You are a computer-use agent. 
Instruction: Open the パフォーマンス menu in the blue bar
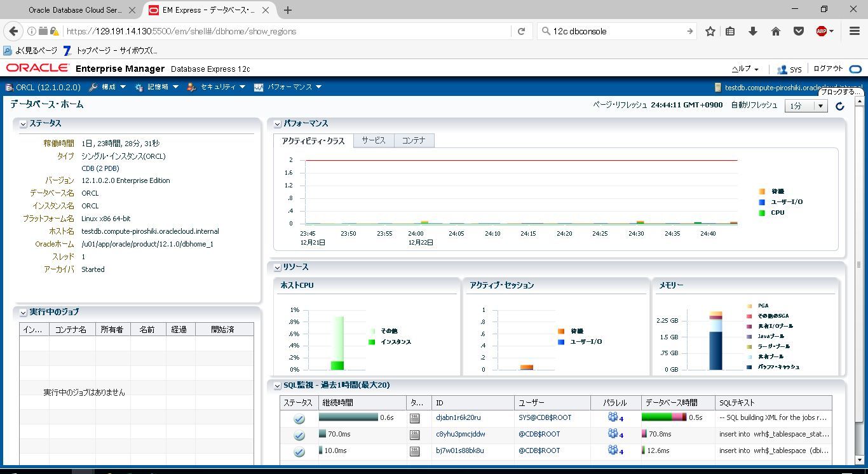coord(288,87)
